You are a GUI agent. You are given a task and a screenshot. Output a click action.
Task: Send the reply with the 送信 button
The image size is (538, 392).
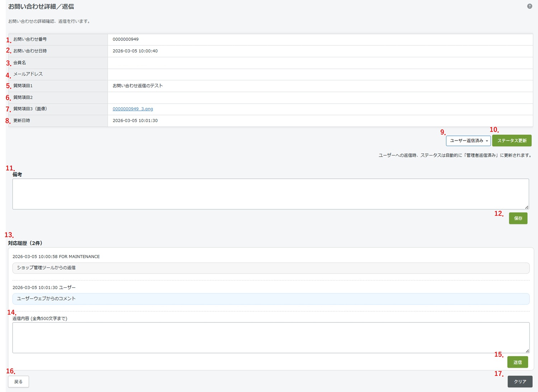point(517,362)
